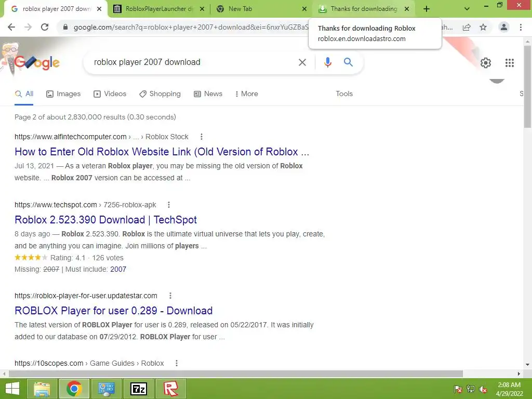
Task: Reload the current Google page
Action: coord(45,27)
